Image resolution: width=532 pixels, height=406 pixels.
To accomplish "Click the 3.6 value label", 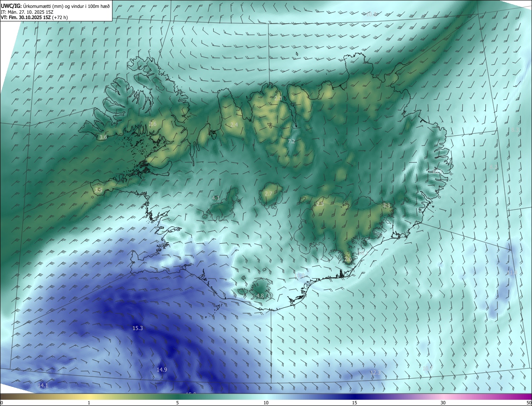I will tap(103, 137).
